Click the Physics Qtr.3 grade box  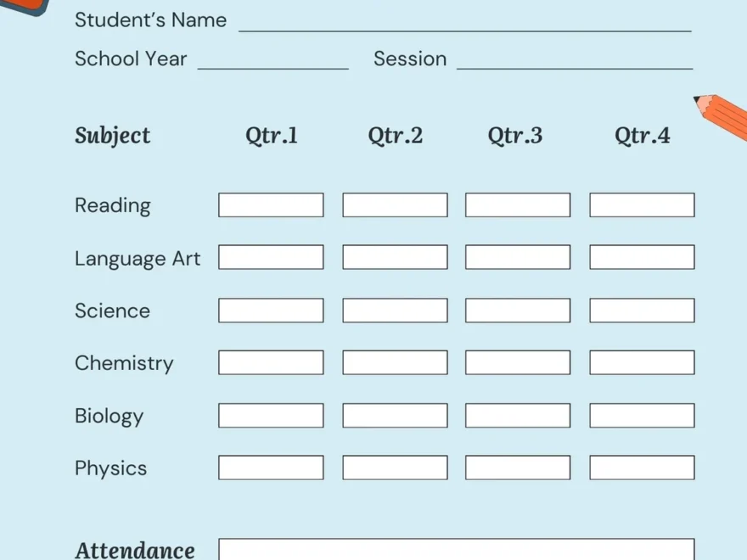[x=518, y=468]
